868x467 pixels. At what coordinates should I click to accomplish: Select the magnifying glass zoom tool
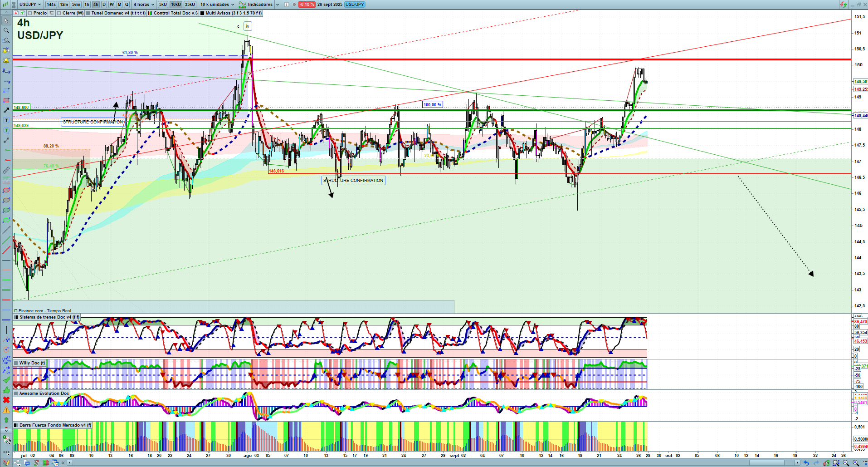point(6,30)
